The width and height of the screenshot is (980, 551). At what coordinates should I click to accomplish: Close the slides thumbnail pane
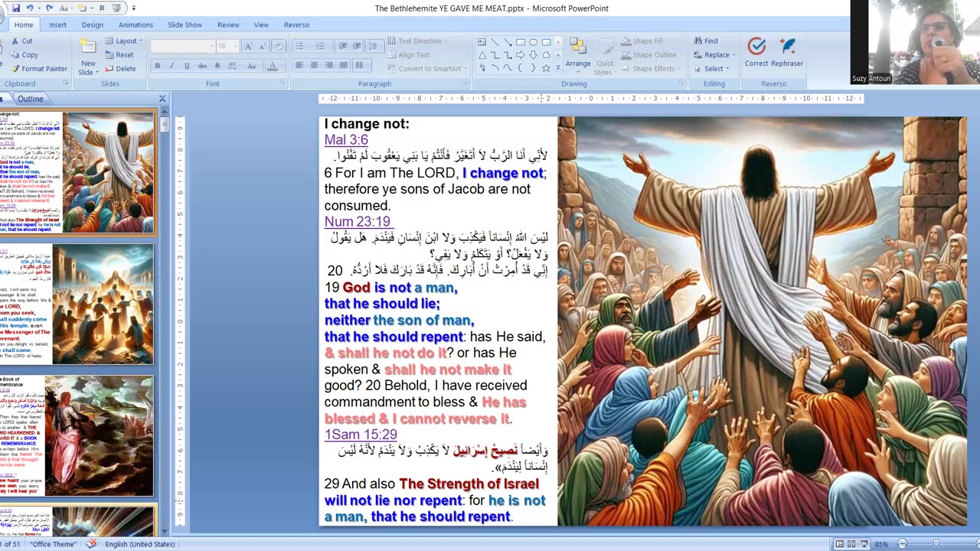click(x=162, y=99)
